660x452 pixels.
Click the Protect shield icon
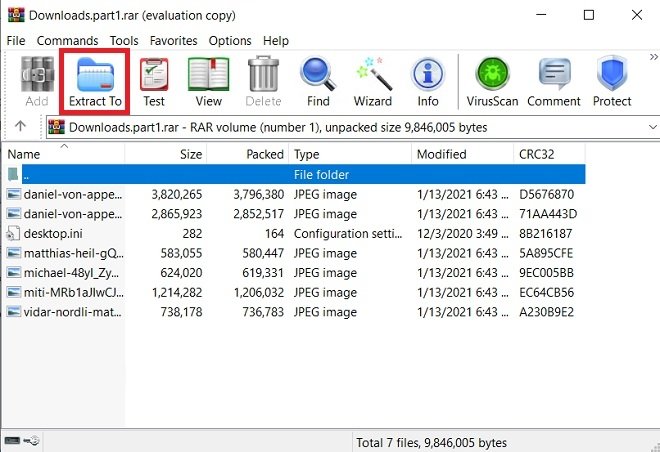click(612, 74)
